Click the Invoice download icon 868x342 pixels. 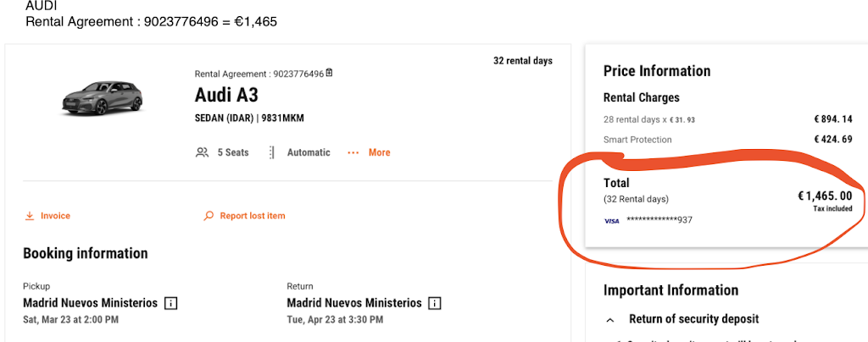(30, 216)
